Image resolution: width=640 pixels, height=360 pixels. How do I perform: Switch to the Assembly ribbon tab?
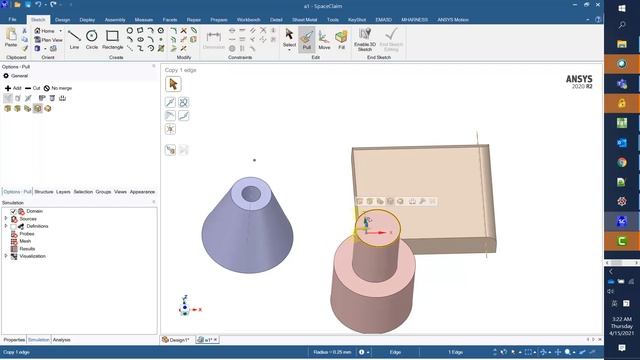[x=115, y=20]
